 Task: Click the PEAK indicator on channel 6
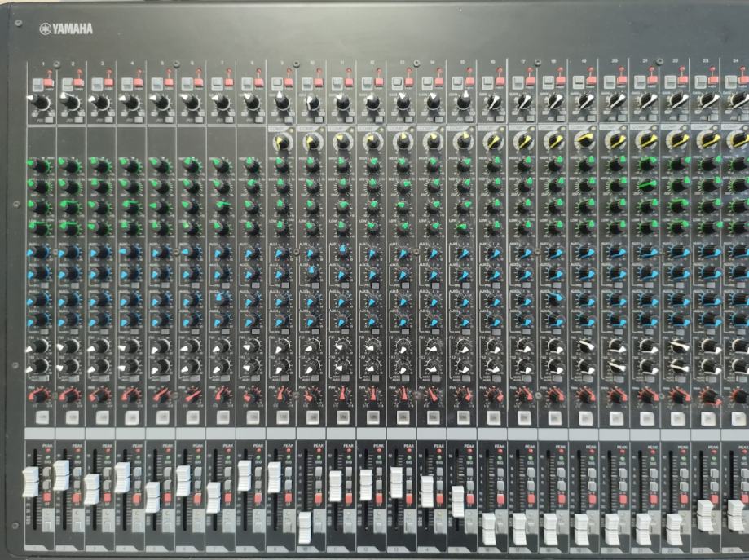click(x=196, y=451)
